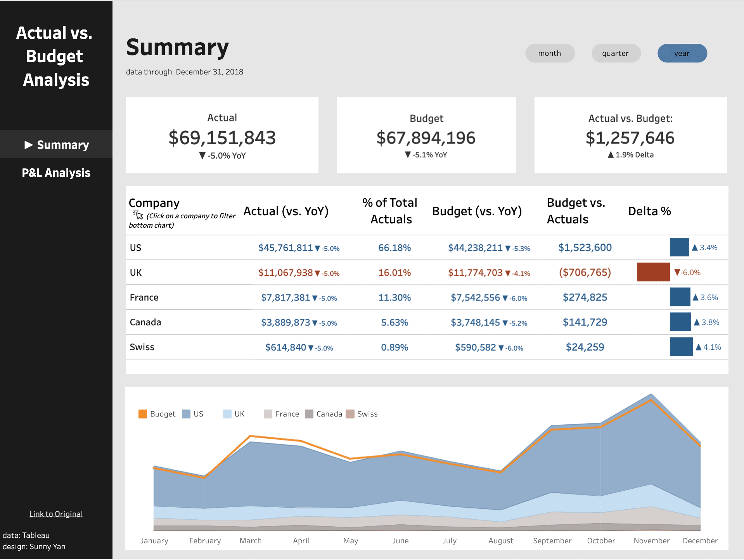Click the red UK delta bar

click(x=653, y=272)
